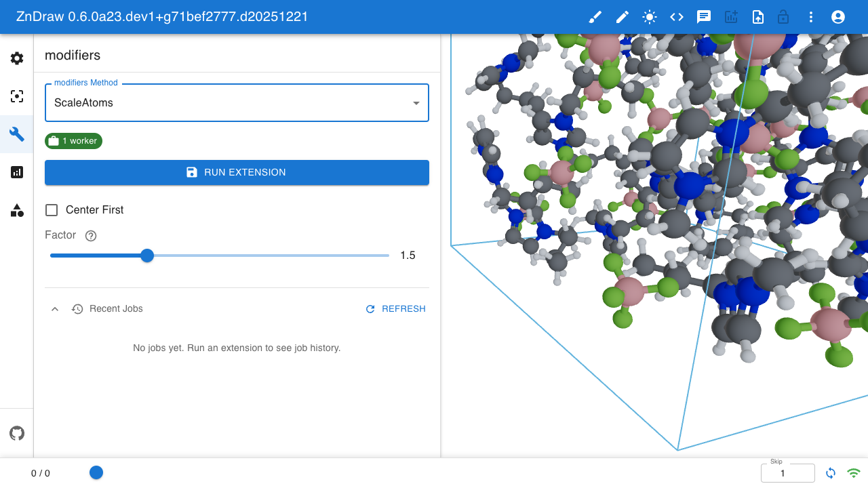Select the brush drawing tool icon
Image resolution: width=868 pixels, height=488 pixels.
595,17
